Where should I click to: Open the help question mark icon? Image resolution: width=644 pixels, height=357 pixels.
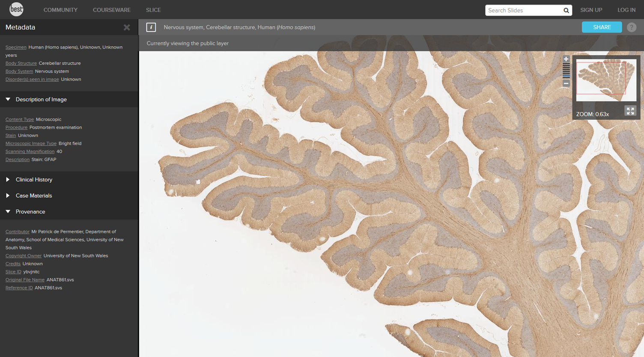pos(632,27)
